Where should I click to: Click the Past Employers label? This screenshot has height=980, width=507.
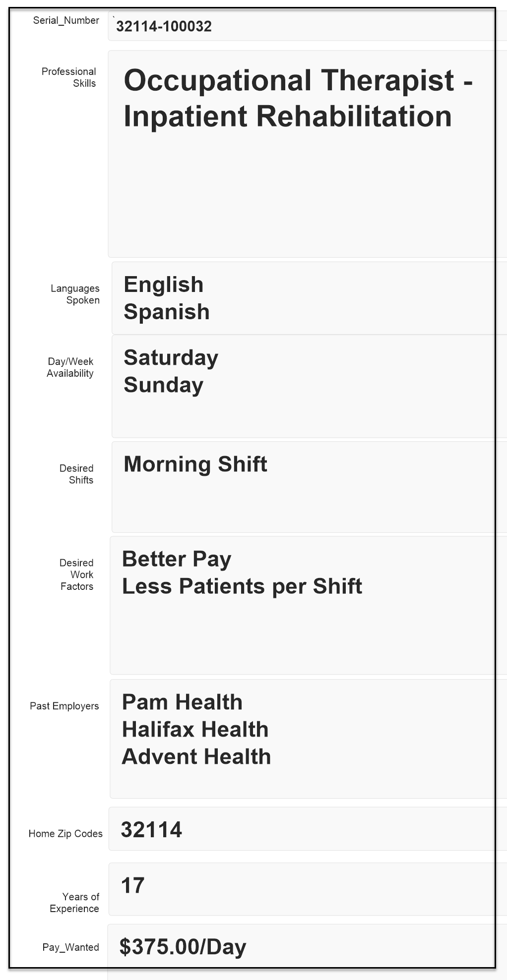pos(64,706)
